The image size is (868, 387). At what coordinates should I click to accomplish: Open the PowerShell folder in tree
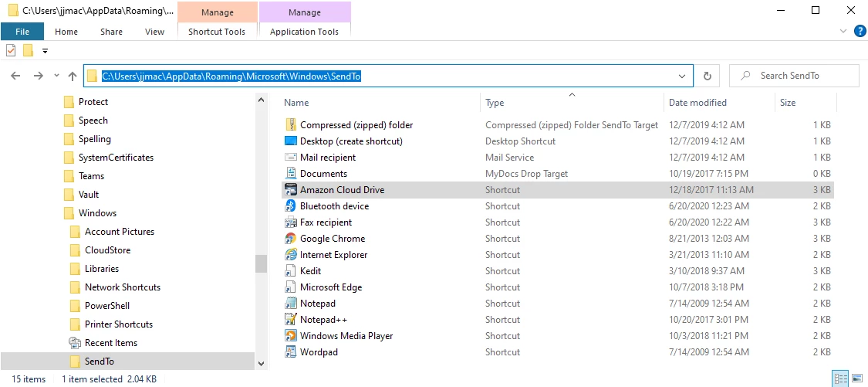[x=106, y=305]
